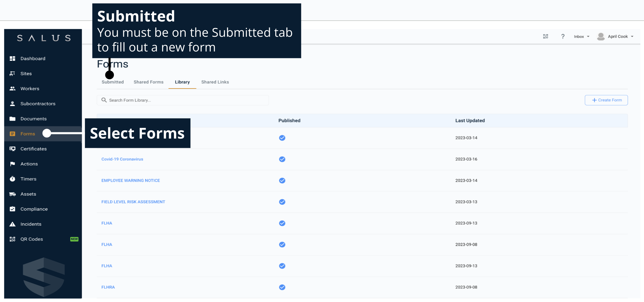The width and height of the screenshot is (644, 302).
Task: Open the QR code scanner in top bar
Action: 545,36
